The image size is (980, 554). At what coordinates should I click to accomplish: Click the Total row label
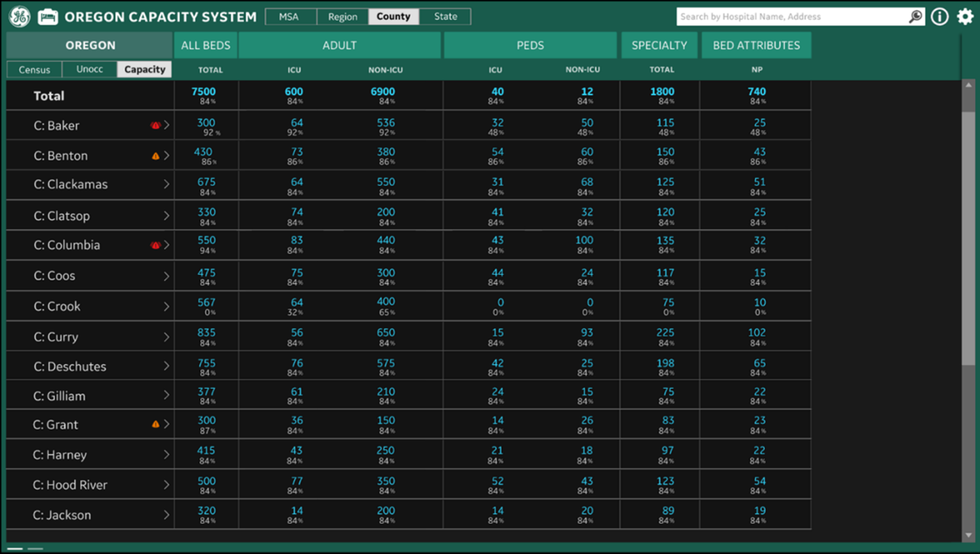(x=48, y=96)
